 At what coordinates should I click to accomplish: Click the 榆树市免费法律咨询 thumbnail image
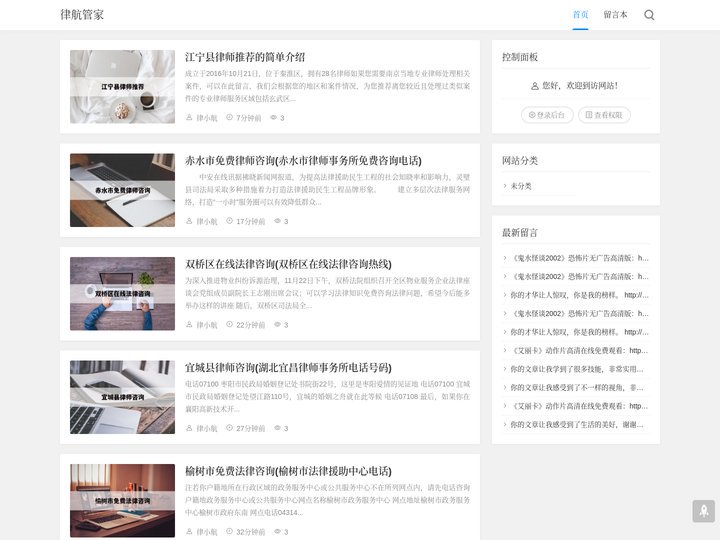coord(122,501)
